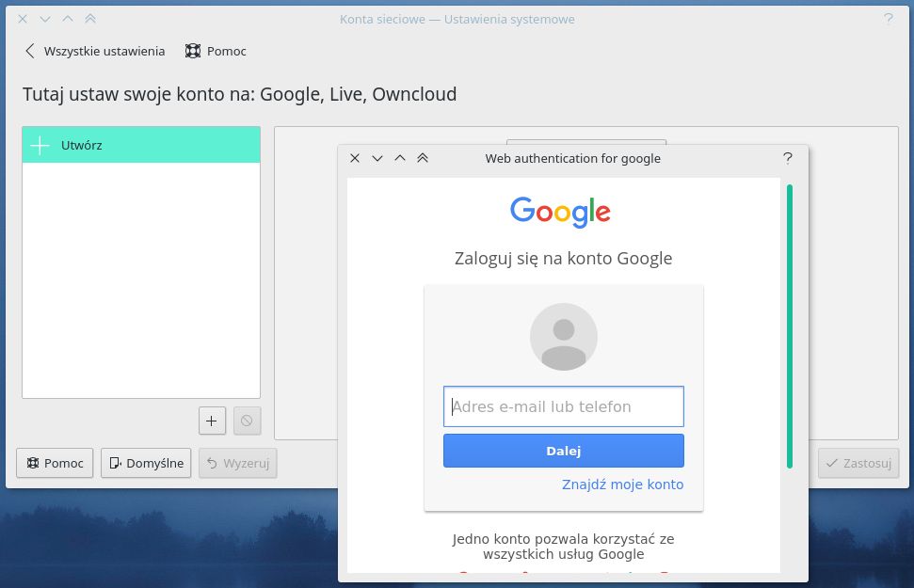Close the Web authentication for google dialog
This screenshot has width=914, height=588.
(x=355, y=158)
